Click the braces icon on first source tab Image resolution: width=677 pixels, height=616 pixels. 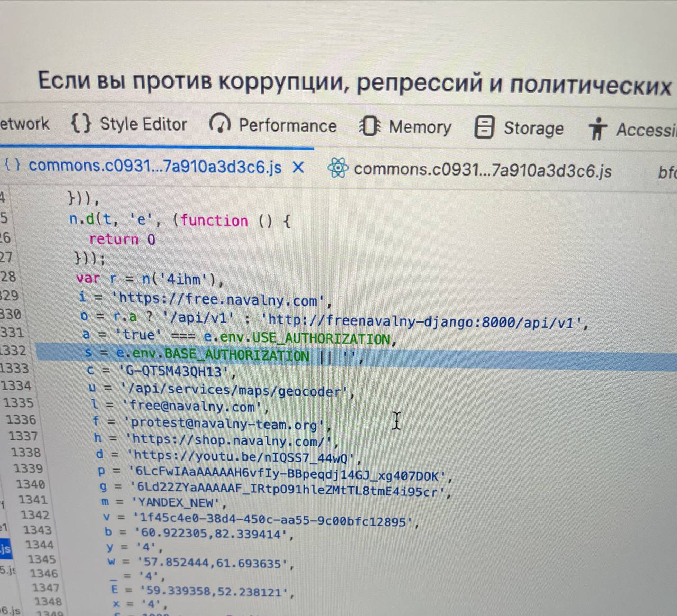pyautogui.click(x=13, y=164)
